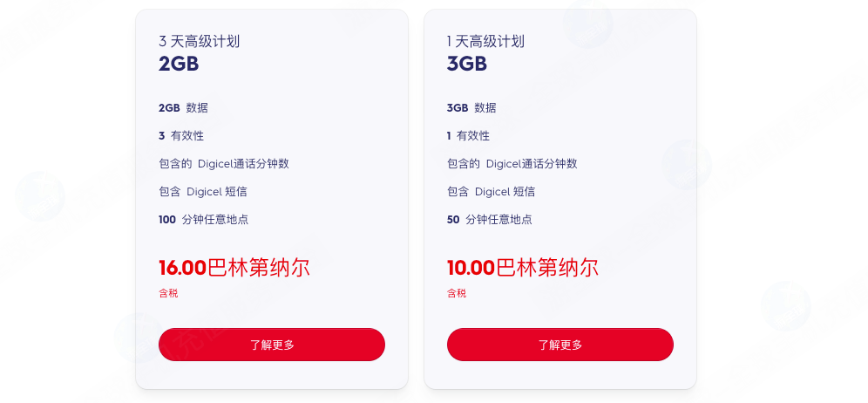The width and height of the screenshot is (868, 403).
Task: Click the 3 有效性 validity line
Action: coord(181,136)
